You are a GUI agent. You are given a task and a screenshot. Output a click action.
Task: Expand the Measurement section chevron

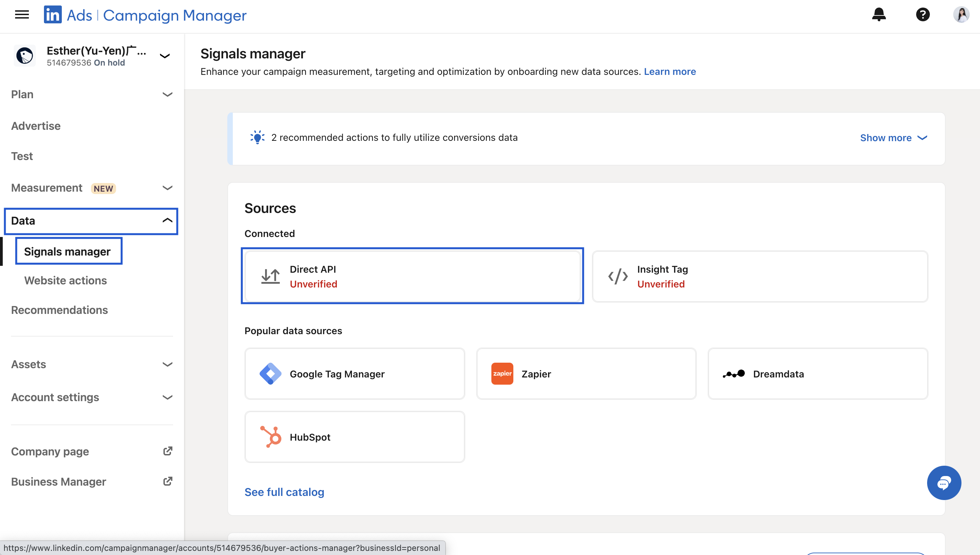(x=168, y=188)
